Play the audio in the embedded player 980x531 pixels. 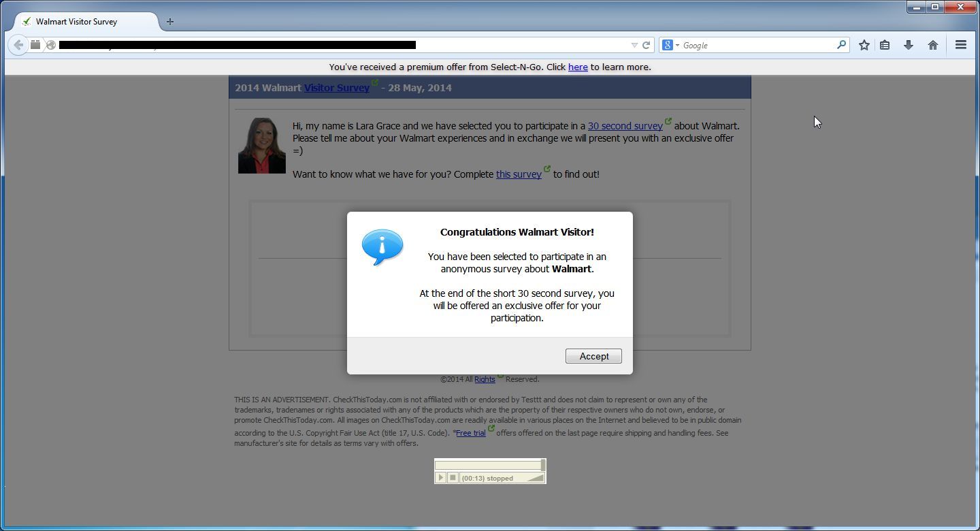click(x=440, y=478)
